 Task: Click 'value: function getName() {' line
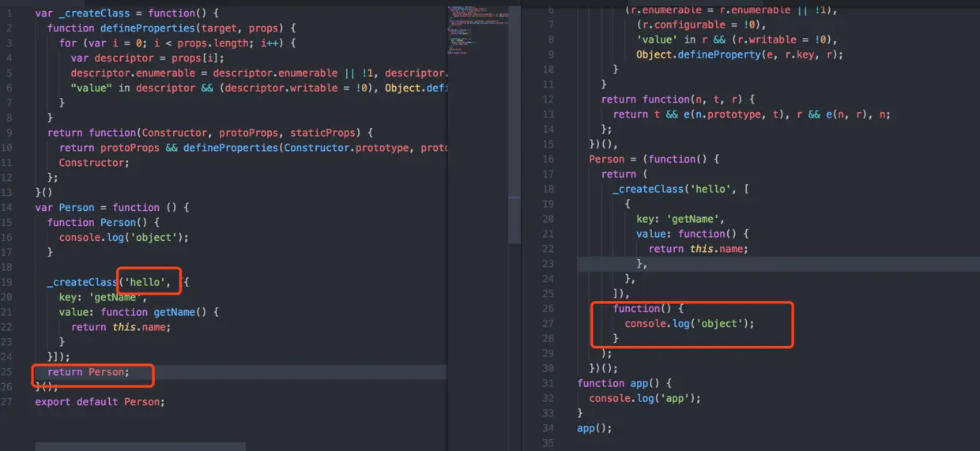click(138, 313)
